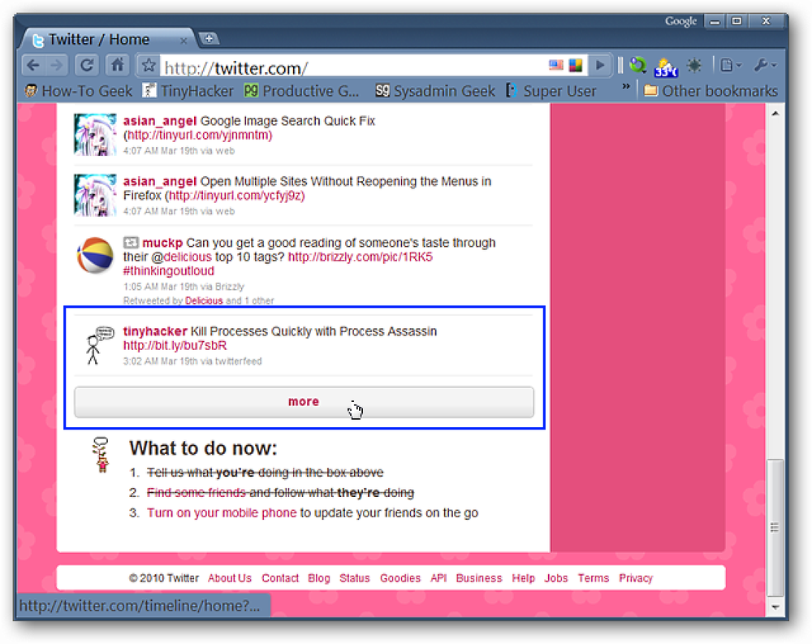Open the Privacy footer link

pos(636,578)
